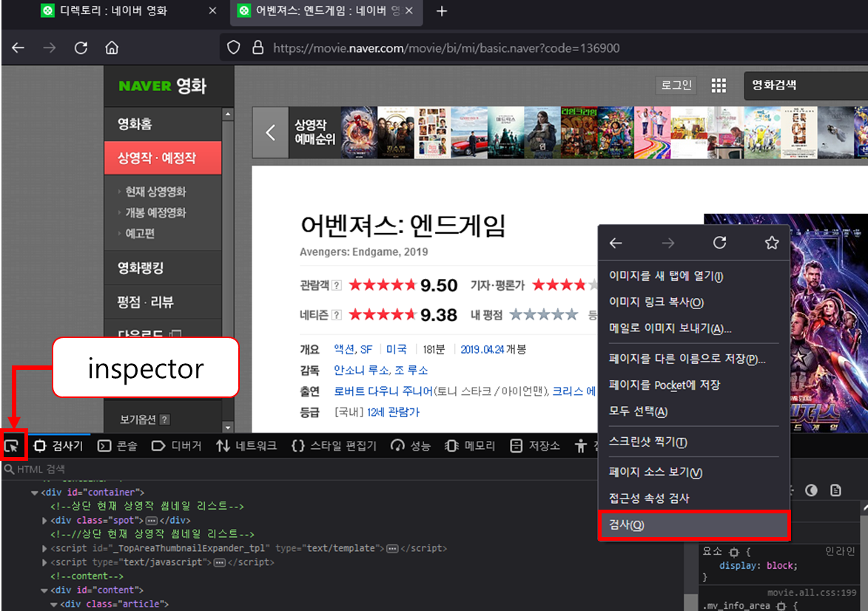Open the accessibility panel icon in devtools
Viewport: 868px width, 611px height.
(580, 445)
